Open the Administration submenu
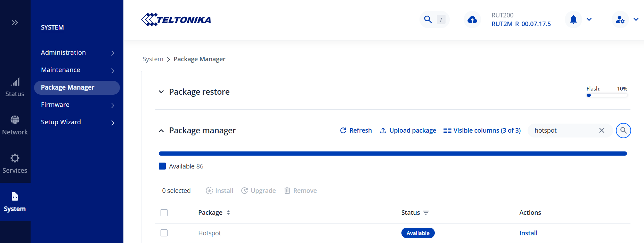This screenshot has width=644, height=243. (x=76, y=53)
